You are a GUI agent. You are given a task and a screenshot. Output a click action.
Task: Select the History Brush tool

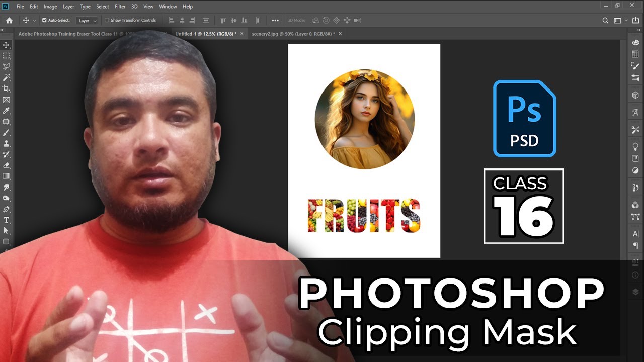(7, 154)
